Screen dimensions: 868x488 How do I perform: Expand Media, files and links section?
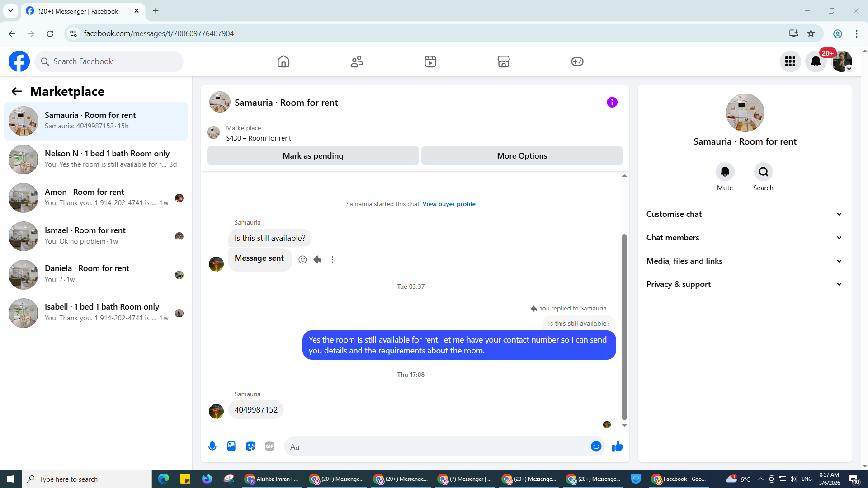[x=745, y=261]
